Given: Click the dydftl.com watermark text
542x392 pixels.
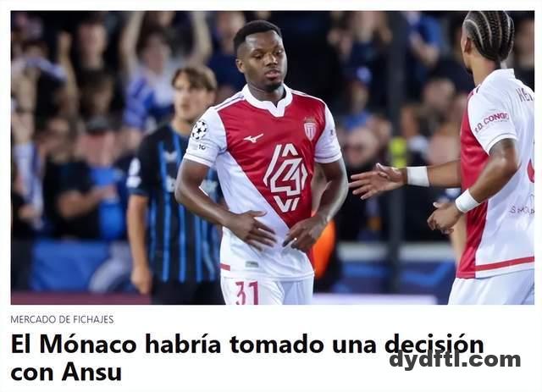Looking at the screenshot, I should point(455,360).
